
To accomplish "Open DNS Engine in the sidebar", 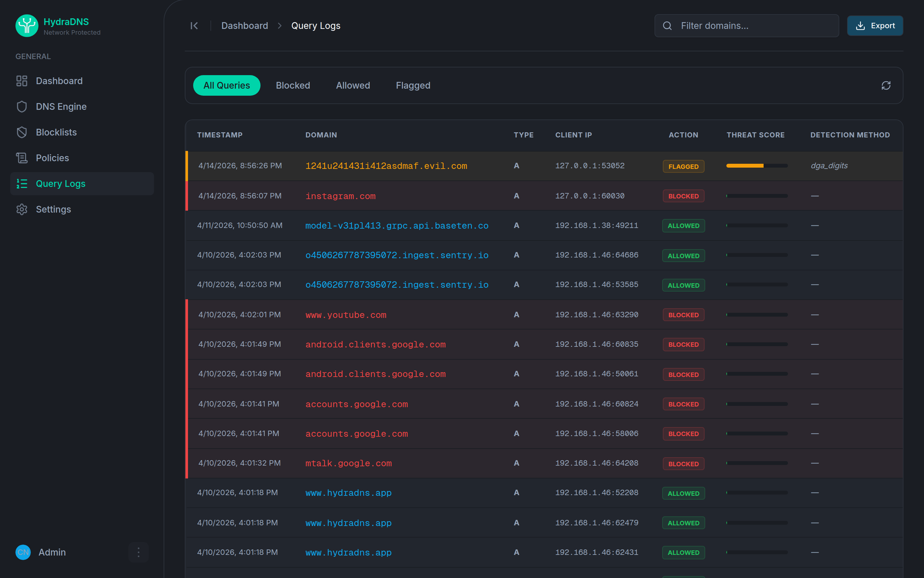I will [x=82, y=107].
